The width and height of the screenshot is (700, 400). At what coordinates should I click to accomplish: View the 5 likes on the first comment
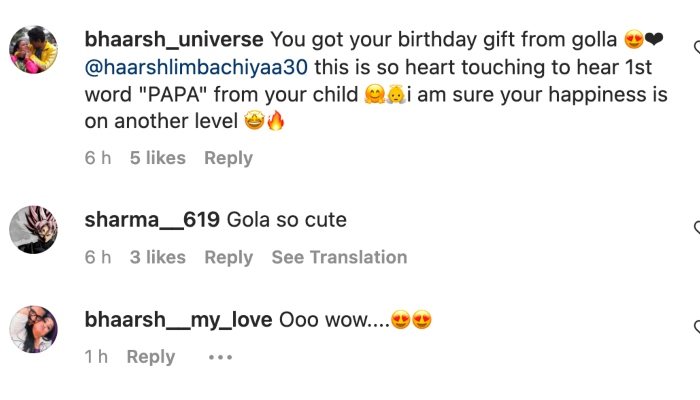(x=157, y=158)
